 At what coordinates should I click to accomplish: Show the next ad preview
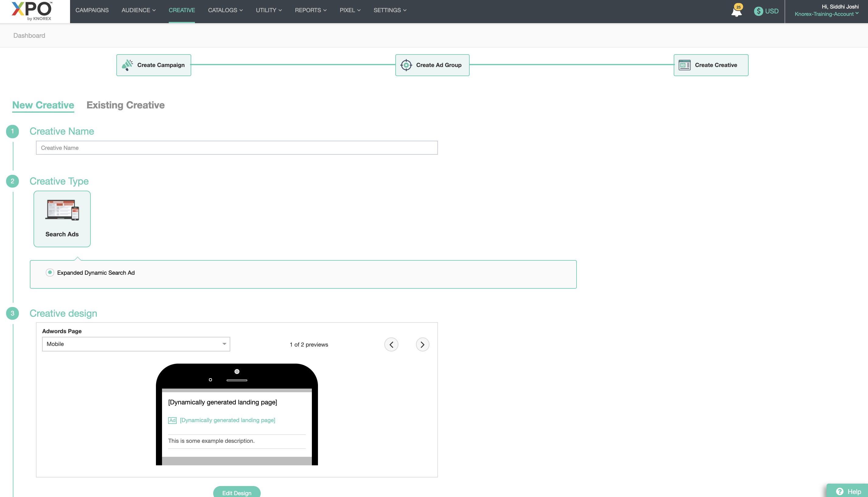click(x=422, y=344)
